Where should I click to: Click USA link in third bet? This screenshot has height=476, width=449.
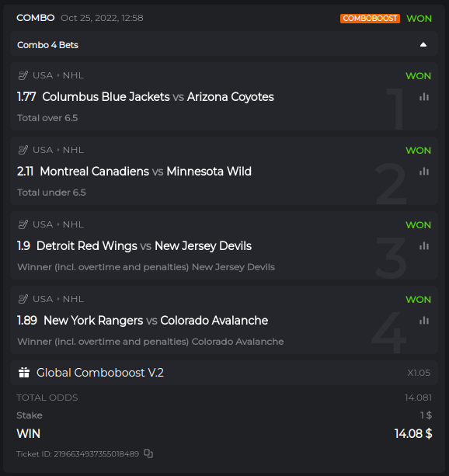(43, 224)
